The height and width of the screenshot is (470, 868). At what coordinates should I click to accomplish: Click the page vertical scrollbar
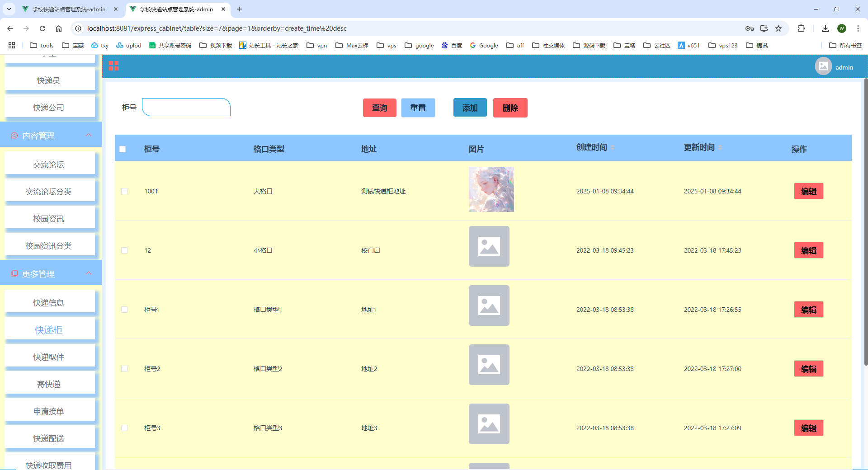click(x=865, y=221)
